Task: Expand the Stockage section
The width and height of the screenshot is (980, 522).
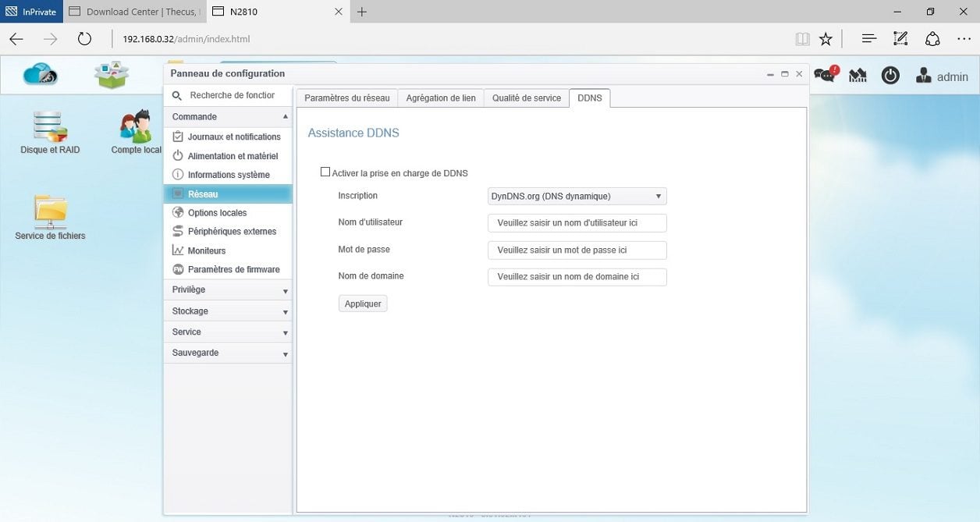Action: tap(227, 311)
